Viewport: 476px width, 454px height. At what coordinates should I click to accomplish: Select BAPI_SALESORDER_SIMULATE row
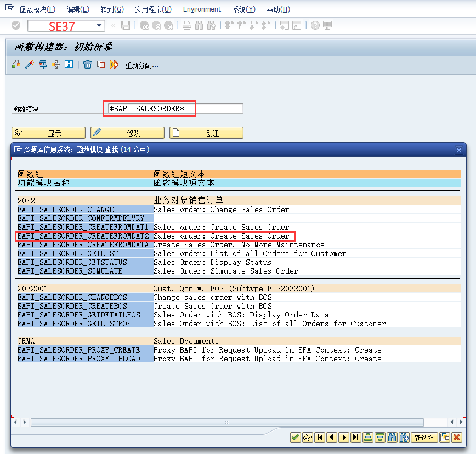(239, 271)
